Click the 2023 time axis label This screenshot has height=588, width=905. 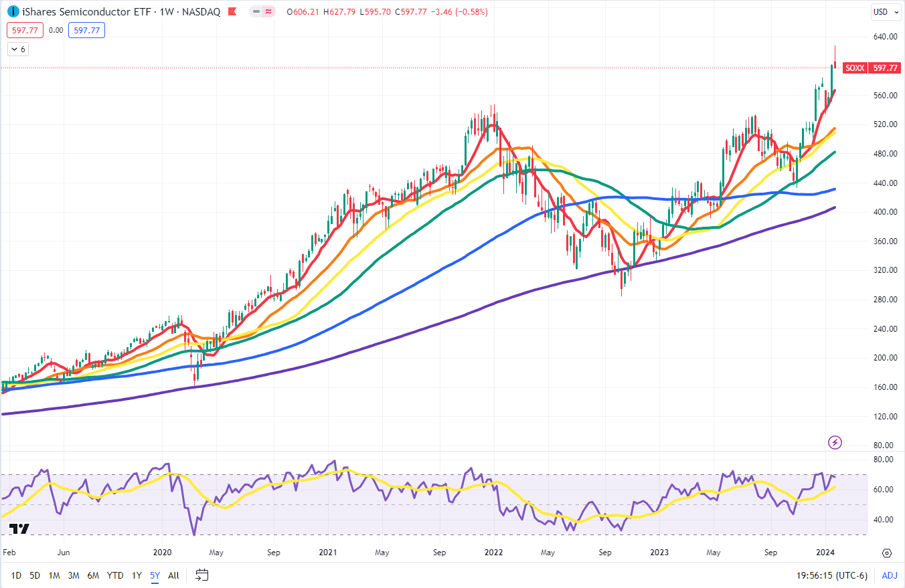(659, 553)
